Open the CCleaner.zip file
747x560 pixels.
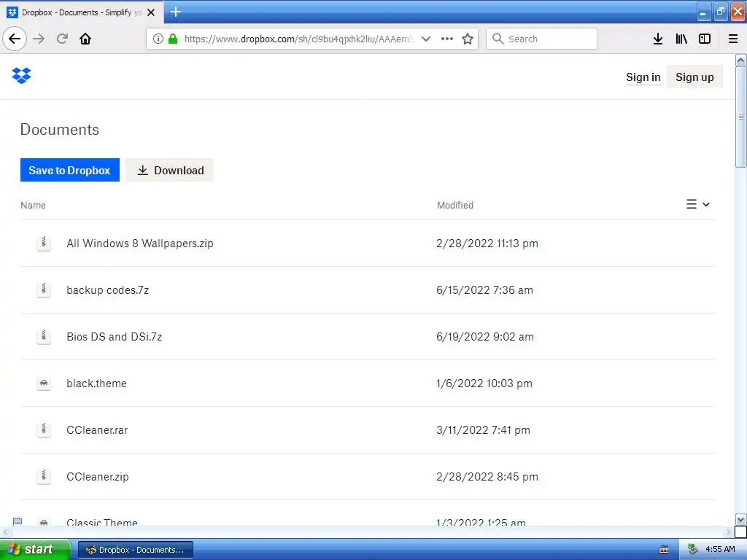(98, 477)
